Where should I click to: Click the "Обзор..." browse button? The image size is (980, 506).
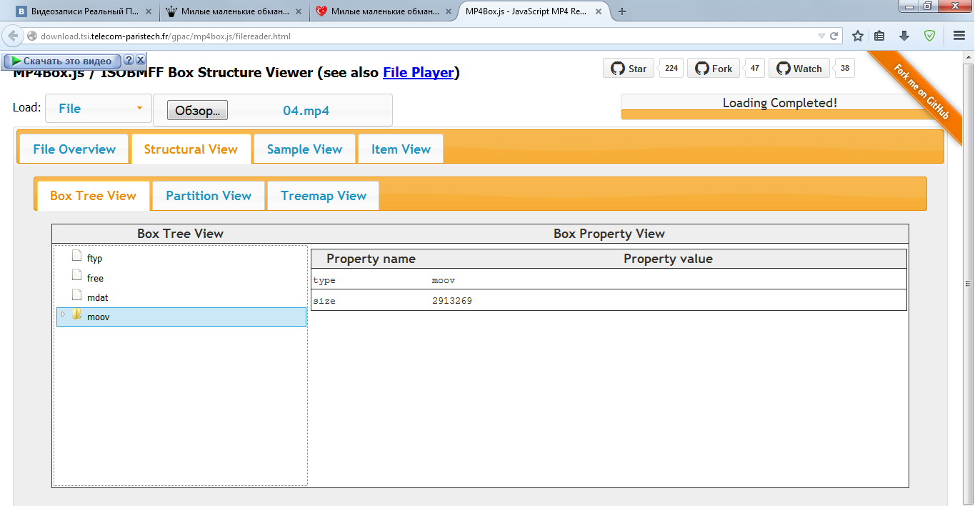coord(197,110)
